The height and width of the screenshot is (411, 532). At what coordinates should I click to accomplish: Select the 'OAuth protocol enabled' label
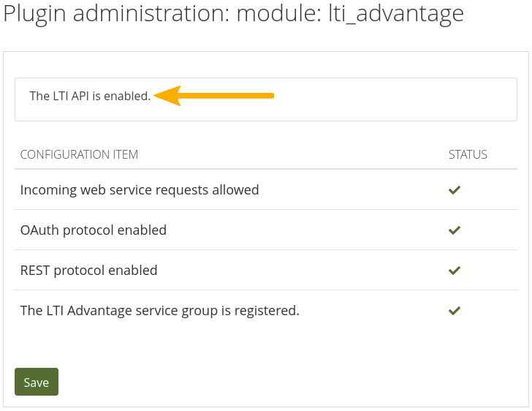pos(94,230)
